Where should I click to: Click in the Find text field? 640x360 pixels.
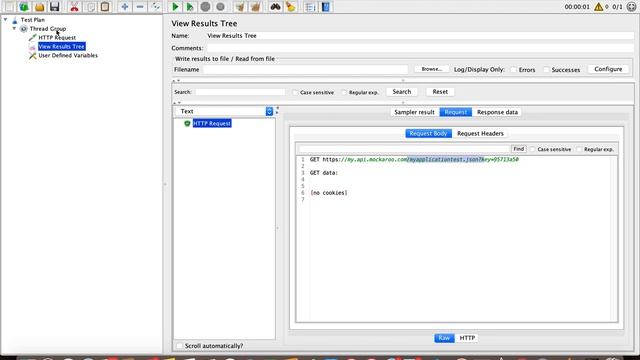404,149
